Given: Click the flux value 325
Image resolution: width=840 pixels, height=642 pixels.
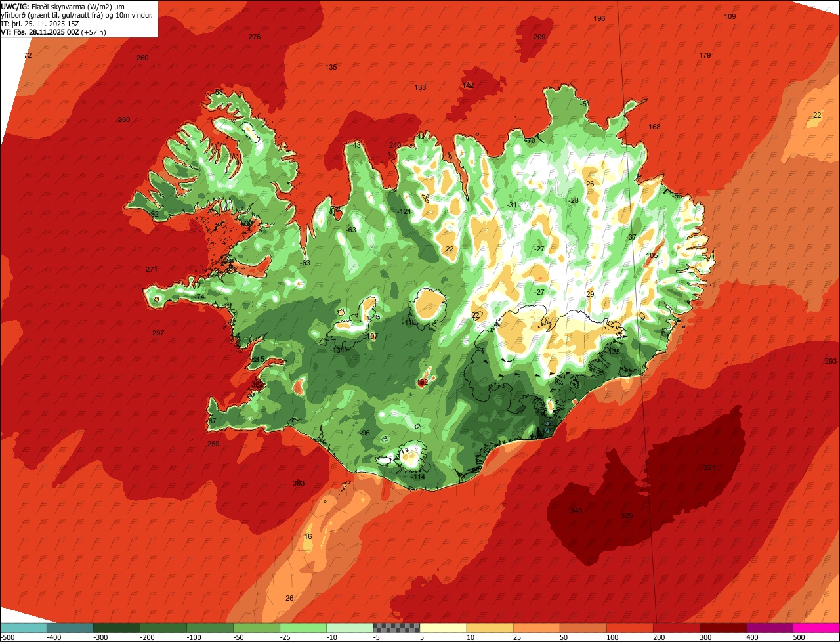Looking at the screenshot, I should click(627, 515).
